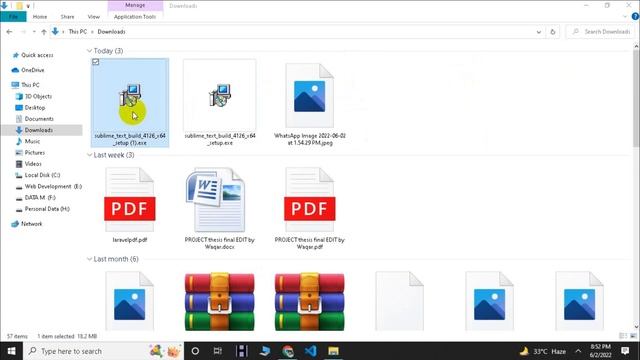Open Task View on the taskbar
This screenshot has width=640, height=360.
pos(218,351)
